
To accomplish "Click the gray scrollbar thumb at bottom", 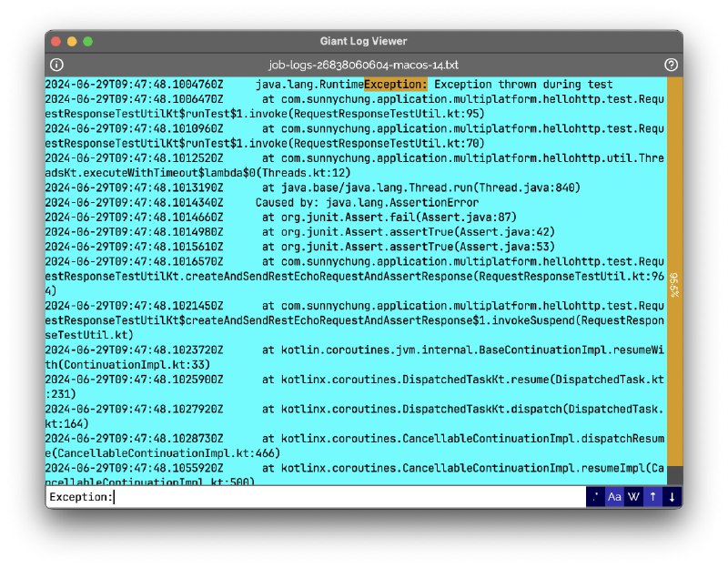I will 674,475.
